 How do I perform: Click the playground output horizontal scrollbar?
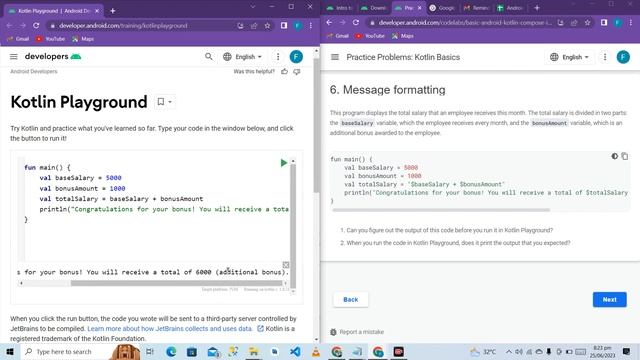tap(176, 283)
